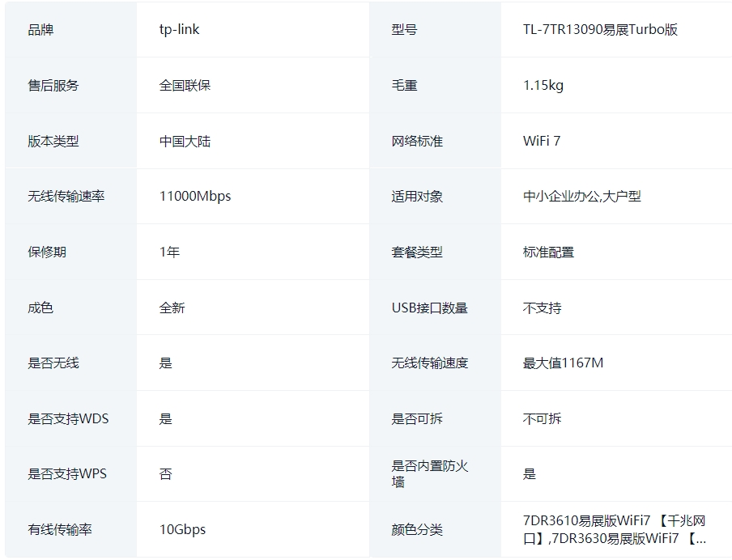
Task: Select the 最大值1167M speed value
Action: pyautogui.click(x=563, y=363)
